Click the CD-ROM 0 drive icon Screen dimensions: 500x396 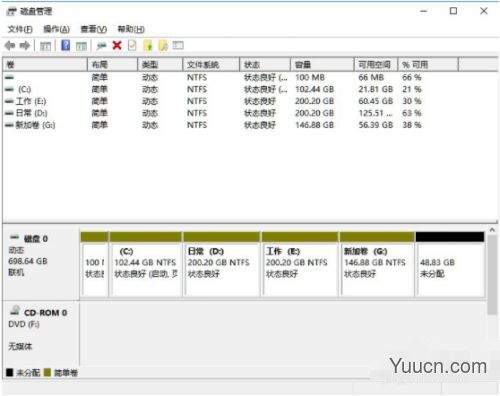[x=15, y=310]
